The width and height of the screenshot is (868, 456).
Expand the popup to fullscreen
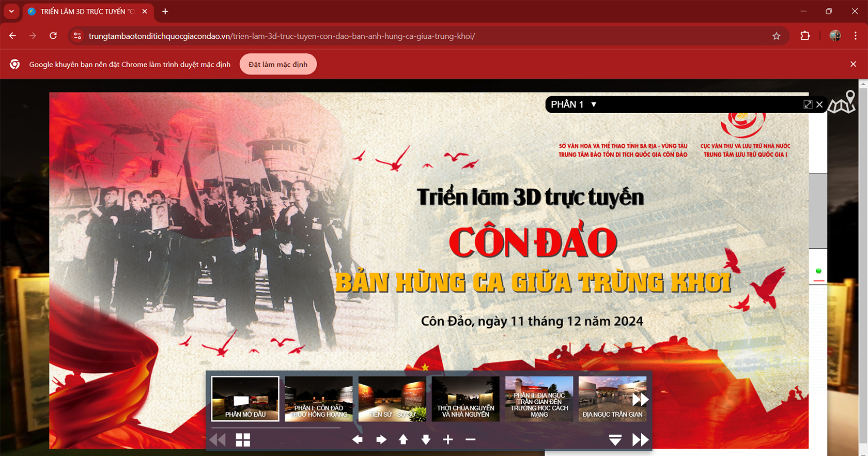[808, 104]
